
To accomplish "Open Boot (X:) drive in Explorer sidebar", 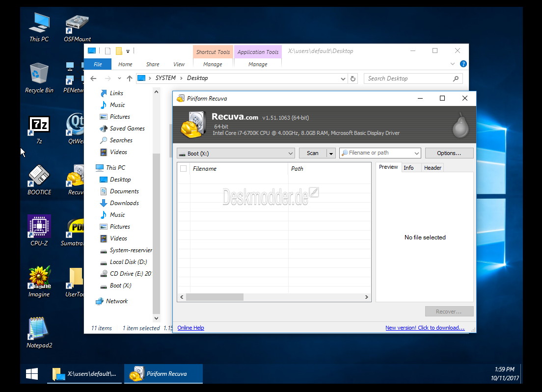I will 115,286.
